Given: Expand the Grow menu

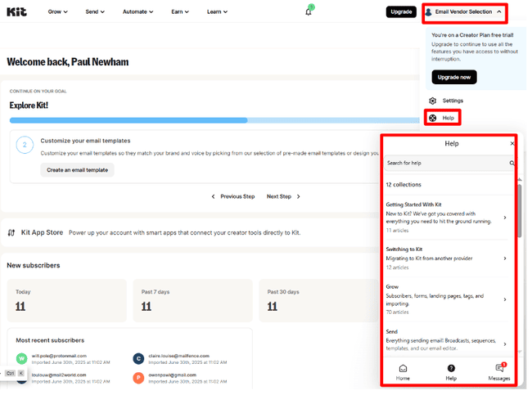Looking at the screenshot, I should tap(57, 12).
